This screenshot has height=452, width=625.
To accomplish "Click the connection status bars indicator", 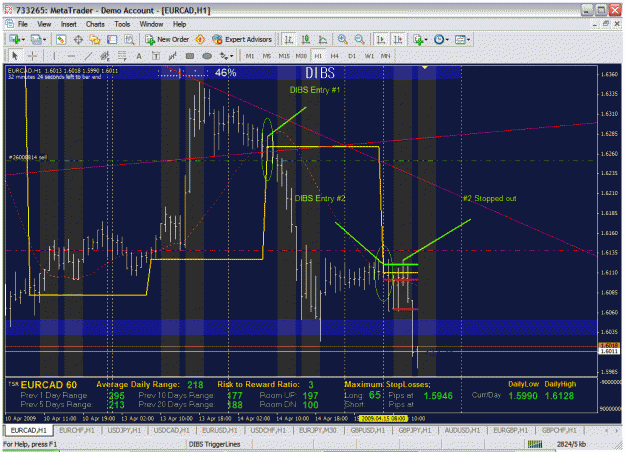I will click(x=535, y=444).
